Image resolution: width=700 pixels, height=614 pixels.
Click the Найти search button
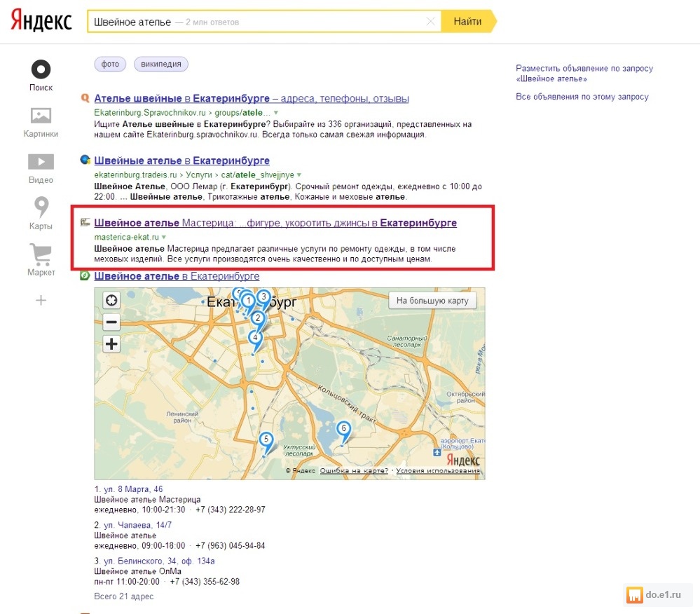pyautogui.click(x=468, y=22)
